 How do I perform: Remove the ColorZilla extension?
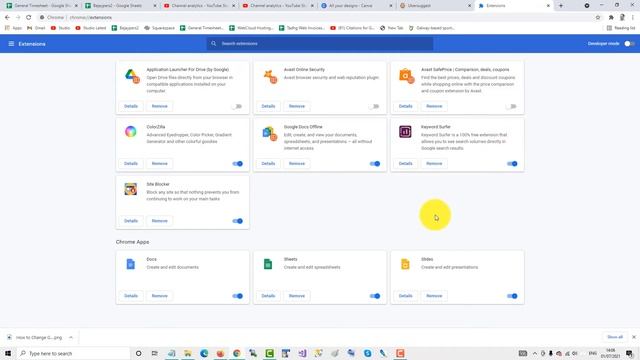click(160, 164)
